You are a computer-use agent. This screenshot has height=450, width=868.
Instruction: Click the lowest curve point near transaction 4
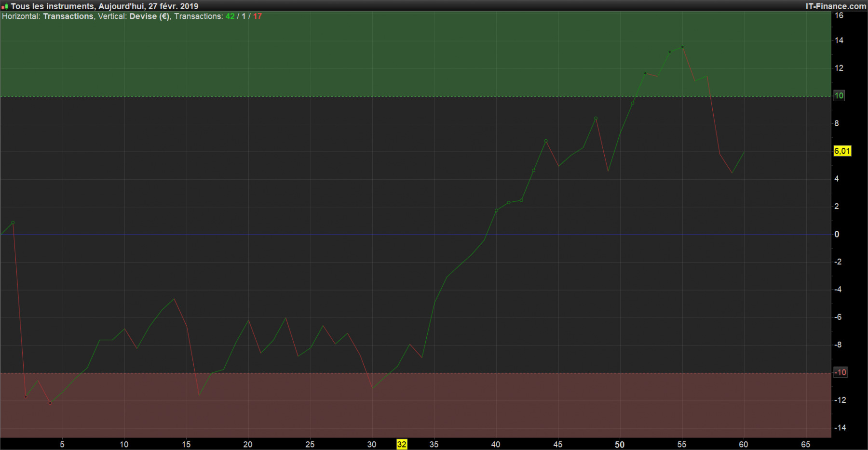tap(50, 403)
